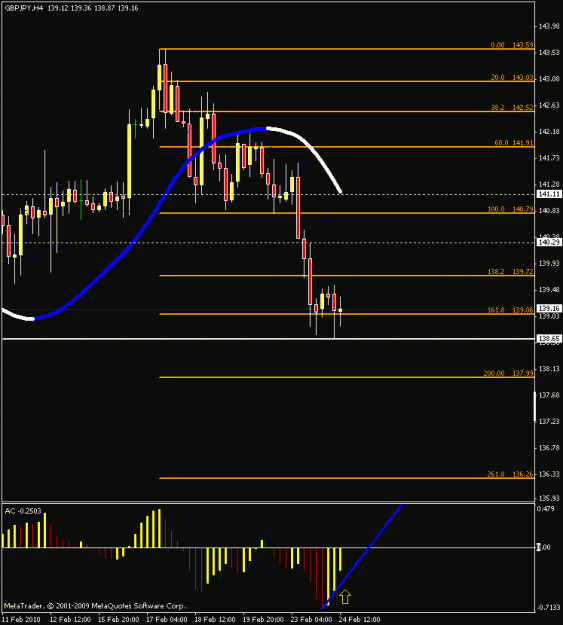The width and height of the screenshot is (563, 625).
Task: Click the 135.93 price scale value
Action: pyautogui.click(x=549, y=498)
